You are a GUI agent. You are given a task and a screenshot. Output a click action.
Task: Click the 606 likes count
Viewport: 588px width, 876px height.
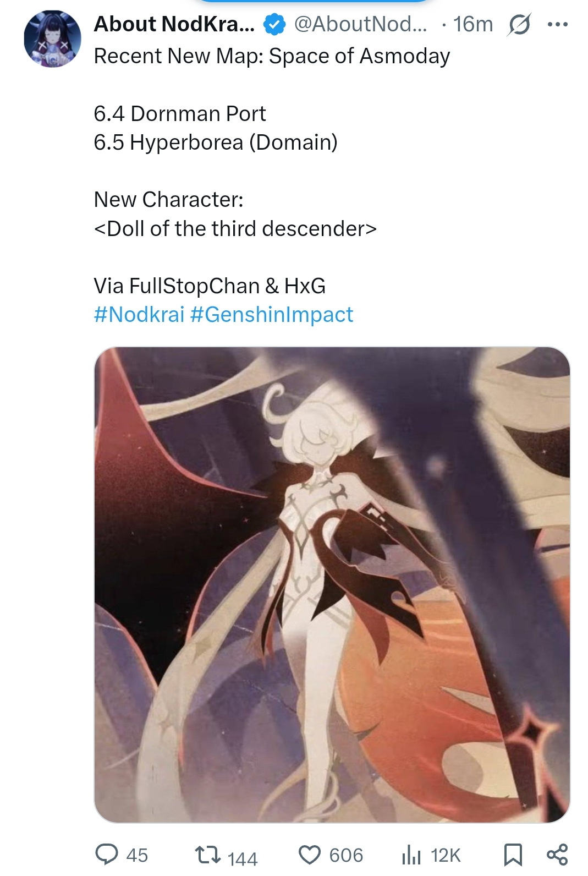click(x=346, y=855)
